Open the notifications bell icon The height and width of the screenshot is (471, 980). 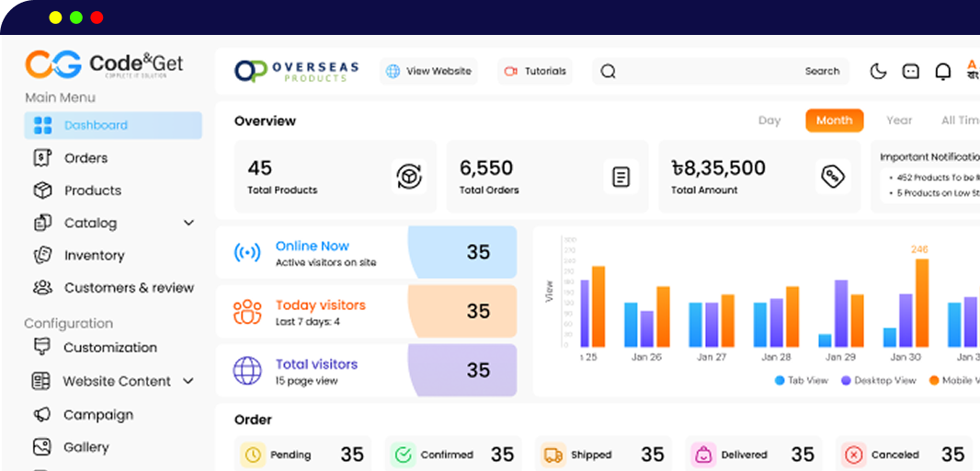coord(943,72)
